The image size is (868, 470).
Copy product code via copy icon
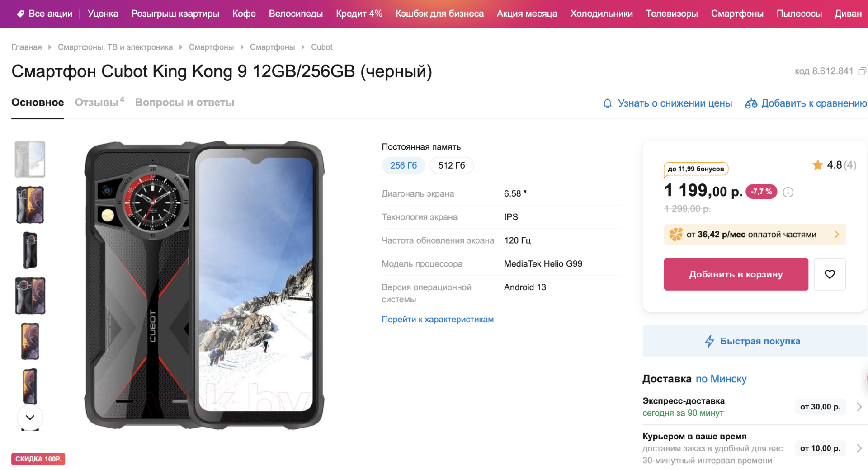click(x=862, y=71)
